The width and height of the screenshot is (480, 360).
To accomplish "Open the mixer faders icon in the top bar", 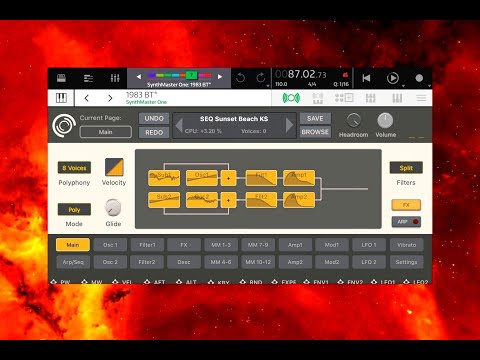I will [115, 78].
